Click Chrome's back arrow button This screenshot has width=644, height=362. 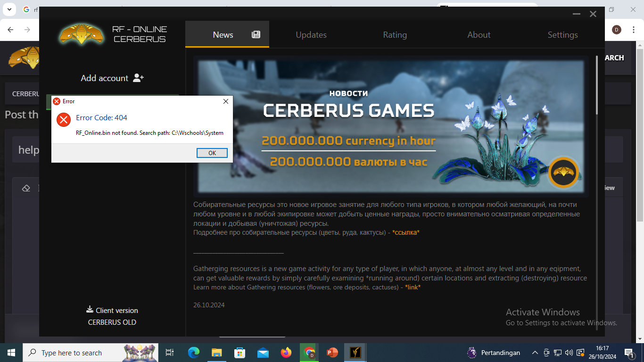pos(10,30)
